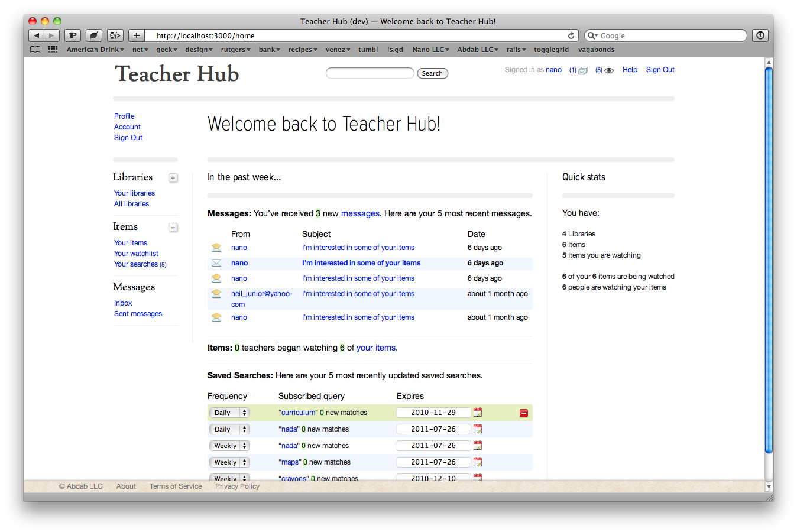797x532 pixels.
Task: Click the plus icon next to Libraries
Action: (173, 178)
